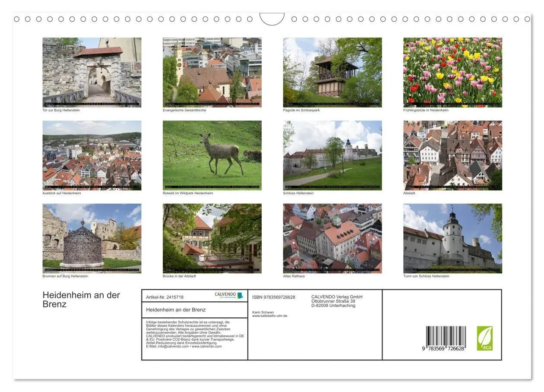Viewport: 544px width, 392px height.
Task: Click the Frühlingsblüte tulips photo
Action: (x=452, y=72)
